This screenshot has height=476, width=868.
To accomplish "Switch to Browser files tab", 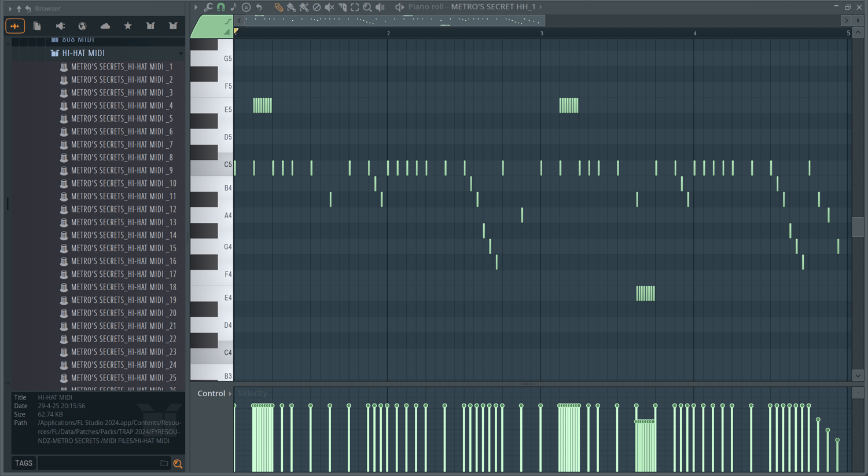I will tap(37, 26).
